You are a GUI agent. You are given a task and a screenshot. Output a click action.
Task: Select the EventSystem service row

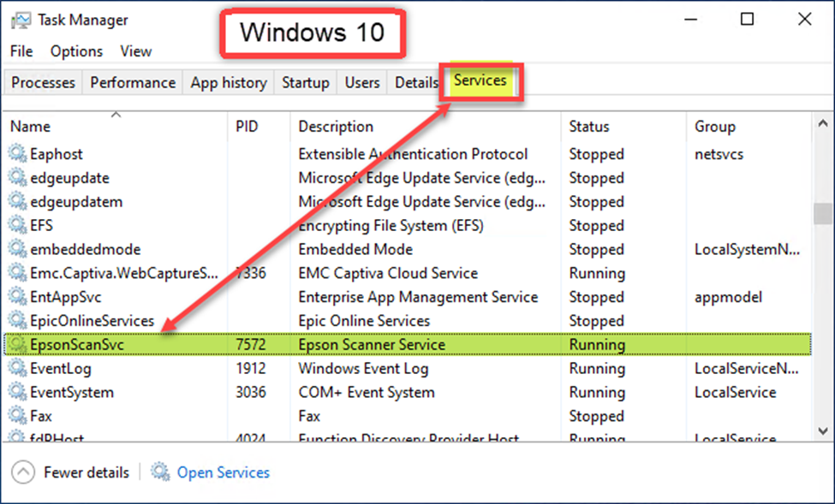[x=343, y=393]
